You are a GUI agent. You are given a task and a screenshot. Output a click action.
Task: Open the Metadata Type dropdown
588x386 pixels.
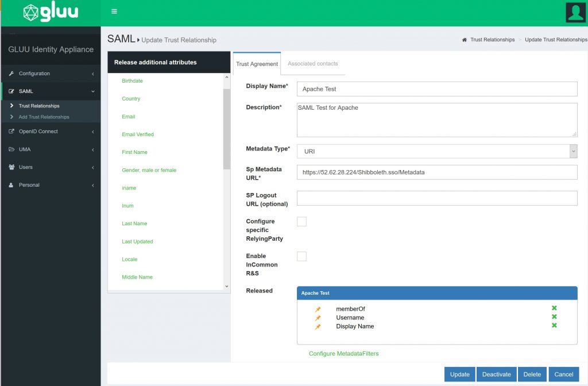436,151
